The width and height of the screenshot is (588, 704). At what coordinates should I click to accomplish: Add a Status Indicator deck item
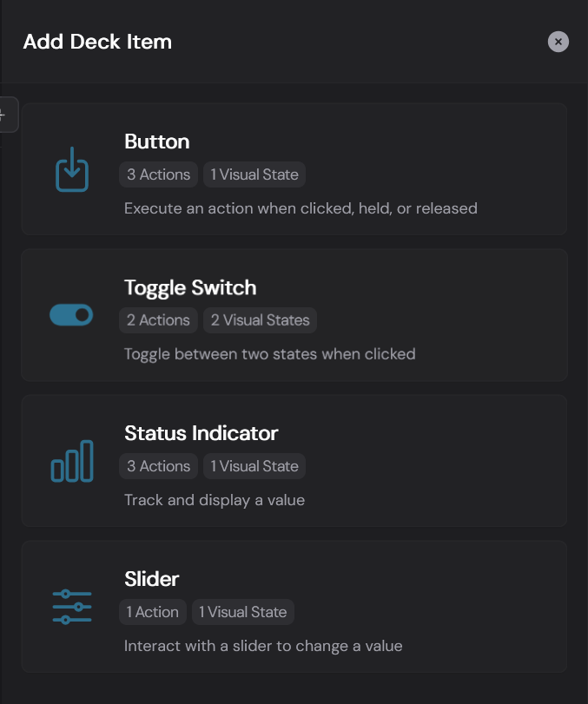tap(294, 461)
